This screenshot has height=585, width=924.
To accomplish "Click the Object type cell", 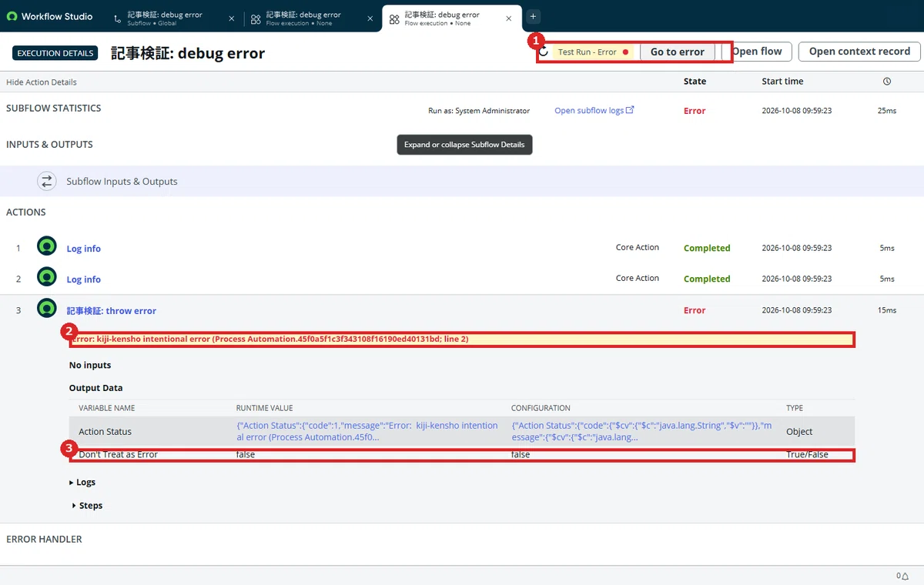I will click(x=799, y=432).
